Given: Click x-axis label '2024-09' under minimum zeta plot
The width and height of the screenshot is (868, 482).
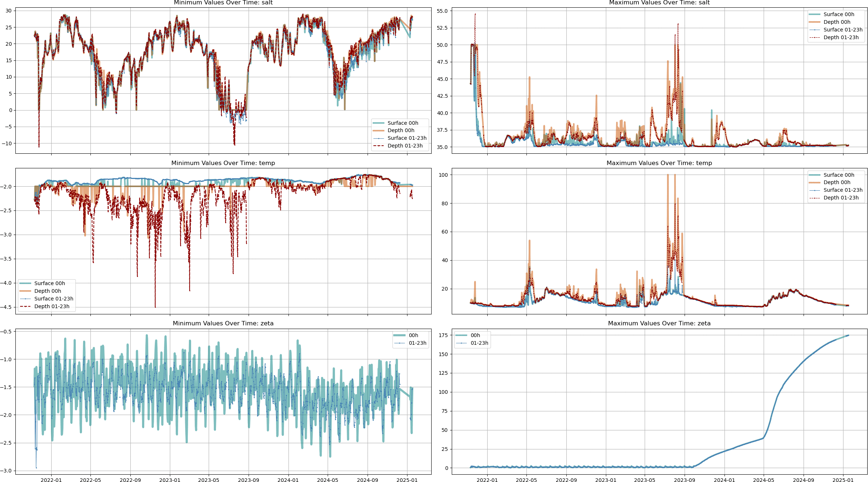Looking at the screenshot, I should pyautogui.click(x=368, y=480).
